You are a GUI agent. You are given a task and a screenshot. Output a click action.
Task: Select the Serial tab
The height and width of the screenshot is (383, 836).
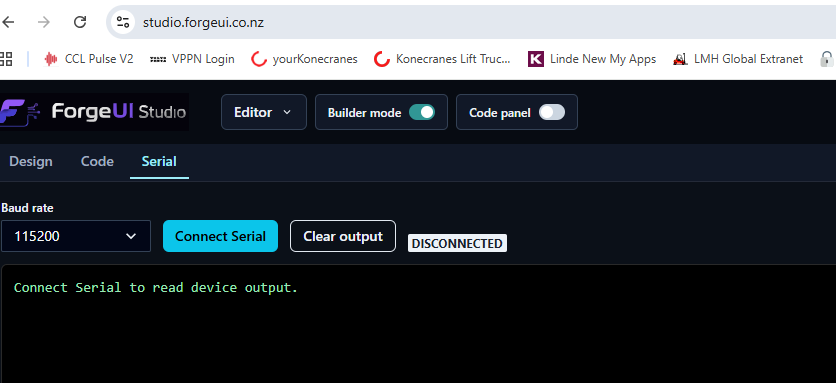click(x=159, y=162)
